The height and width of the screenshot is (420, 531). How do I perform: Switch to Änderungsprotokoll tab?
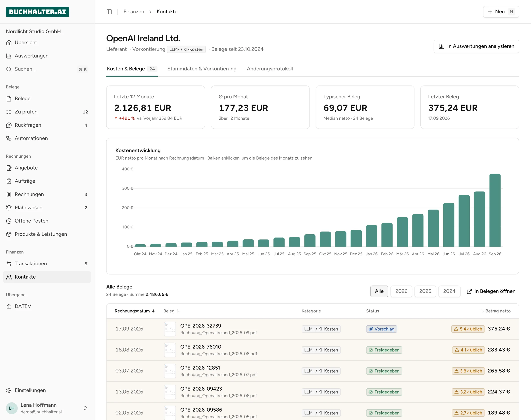click(270, 69)
